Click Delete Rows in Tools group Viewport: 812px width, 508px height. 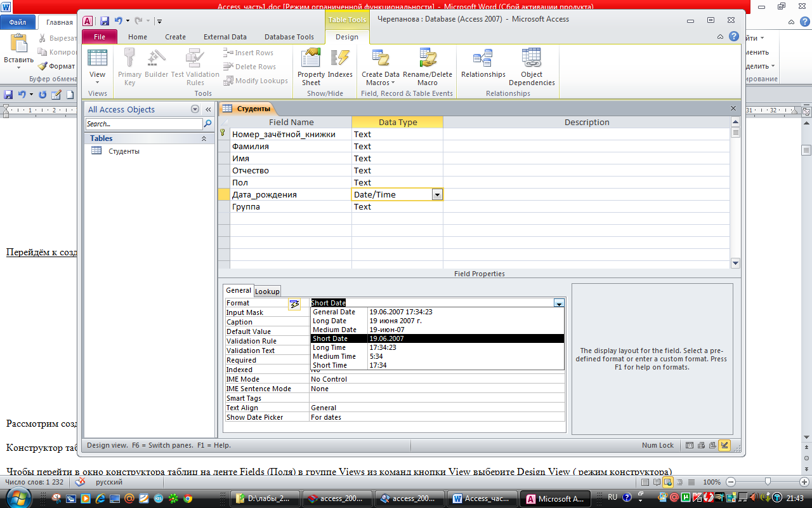[250, 67]
